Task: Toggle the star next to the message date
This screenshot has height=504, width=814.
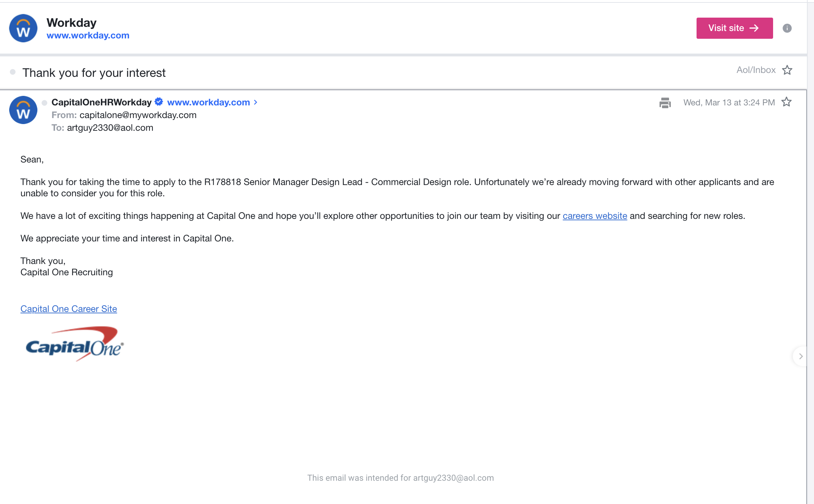Action: point(787,102)
